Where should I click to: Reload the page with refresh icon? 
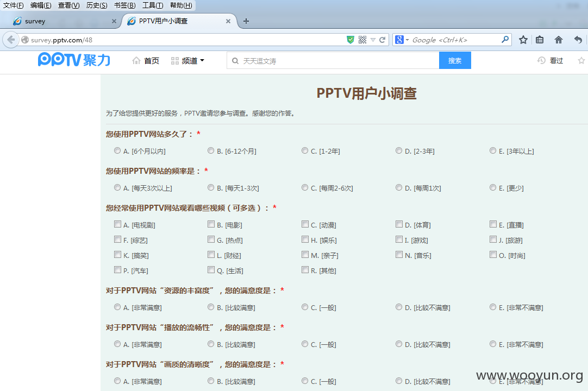point(382,40)
